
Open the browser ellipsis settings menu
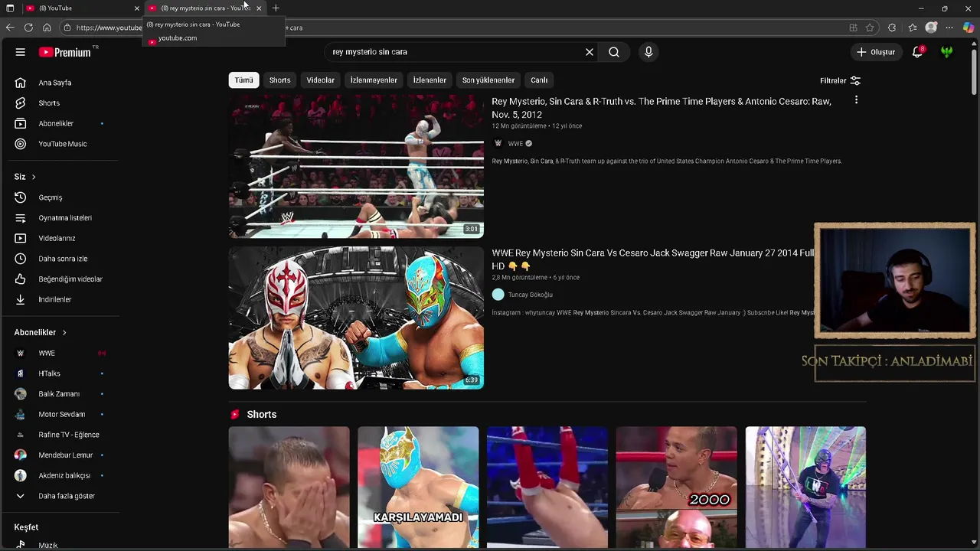tap(949, 28)
